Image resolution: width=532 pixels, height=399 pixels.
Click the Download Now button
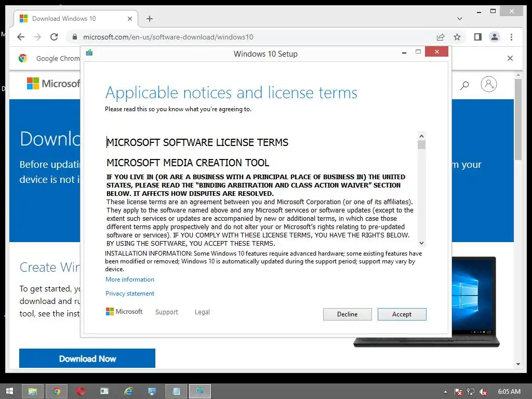point(87,358)
